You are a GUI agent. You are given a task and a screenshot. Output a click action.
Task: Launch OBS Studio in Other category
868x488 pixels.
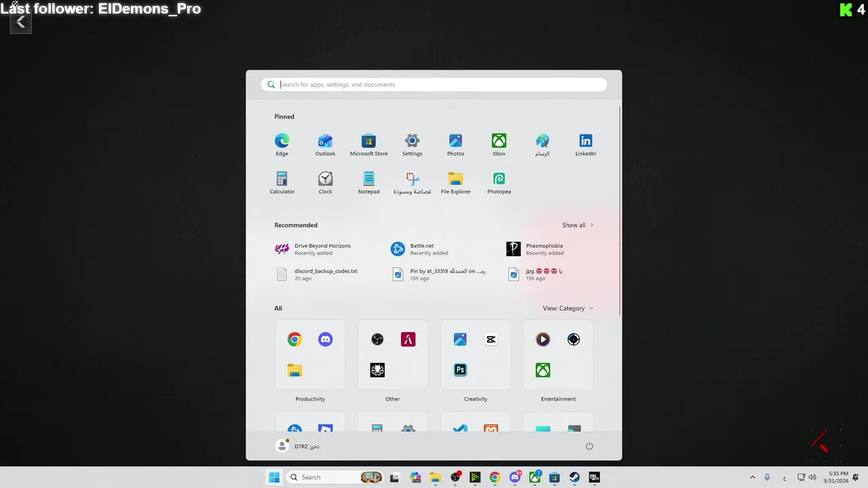(378, 340)
